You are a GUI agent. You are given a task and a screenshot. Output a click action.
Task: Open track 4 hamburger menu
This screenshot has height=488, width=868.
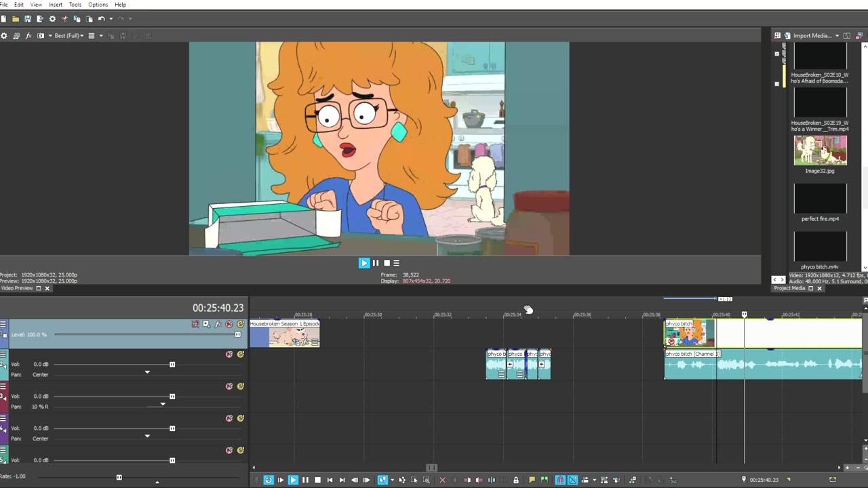[3, 418]
